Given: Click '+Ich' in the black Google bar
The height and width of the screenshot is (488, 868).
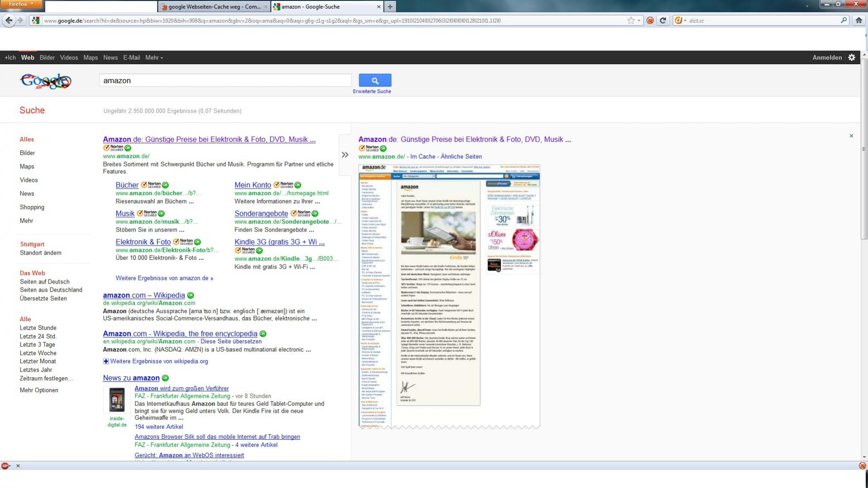Looking at the screenshot, I should (x=10, y=57).
